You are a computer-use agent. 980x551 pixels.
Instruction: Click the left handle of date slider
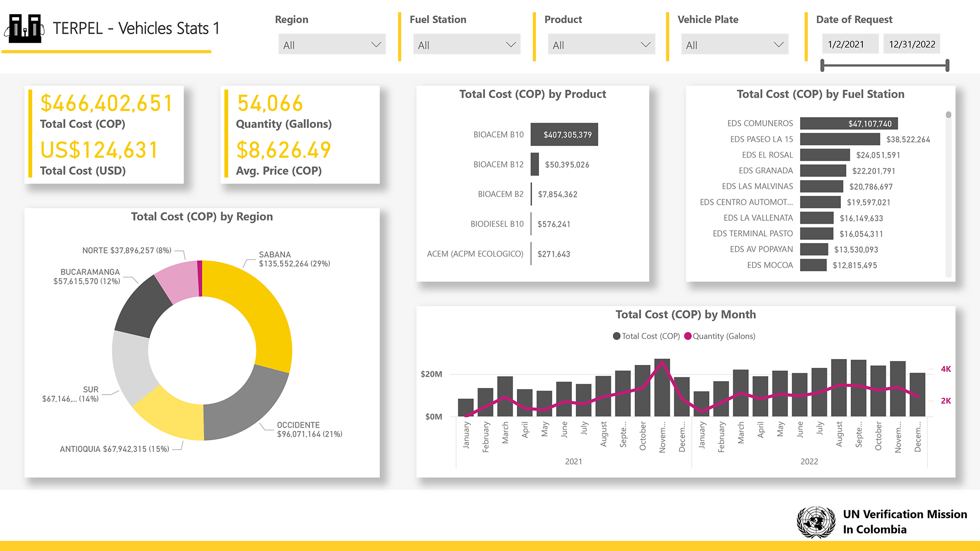click(x=823, y=65)
